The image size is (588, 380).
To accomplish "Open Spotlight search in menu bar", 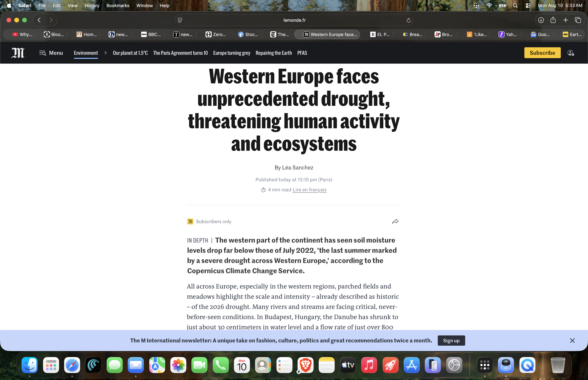I will [x=515, y=5].
